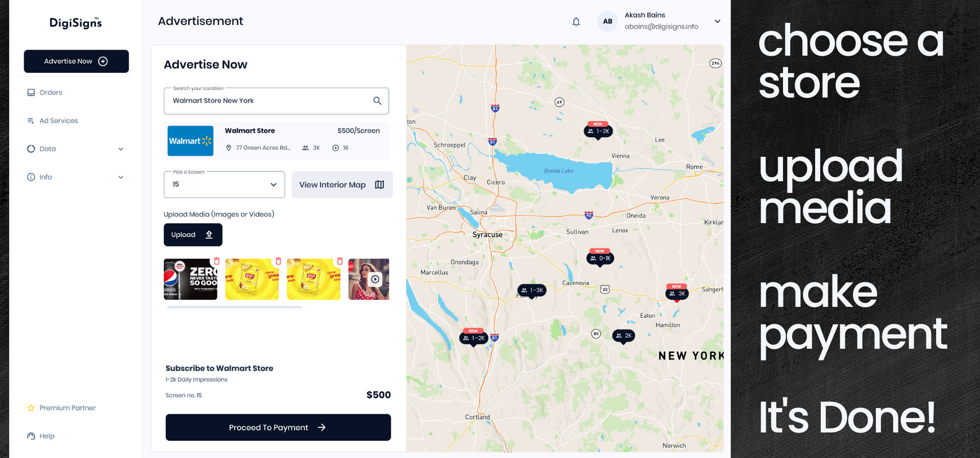
Task: Click the View Interior Map button
Action: point(342,185)
